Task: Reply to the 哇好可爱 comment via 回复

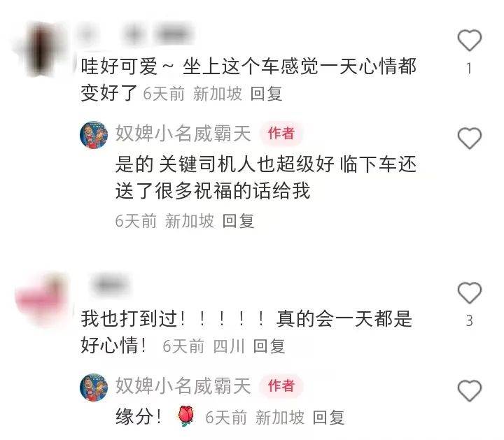Action: 266,94
